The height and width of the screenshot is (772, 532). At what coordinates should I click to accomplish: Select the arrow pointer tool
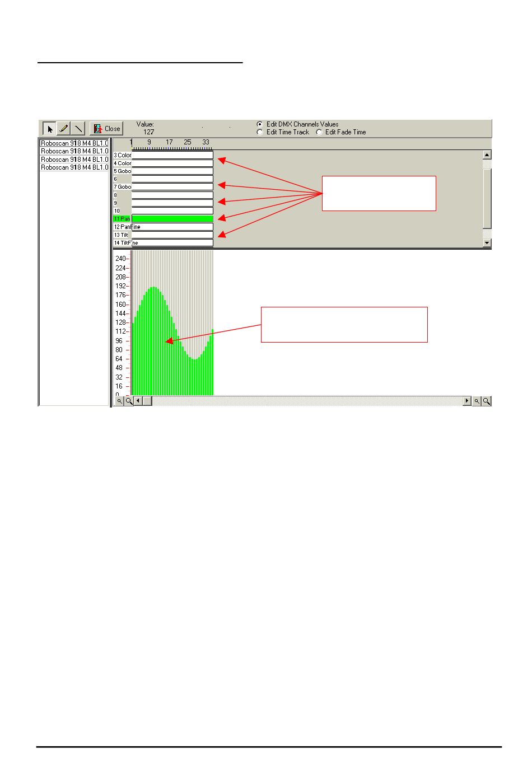pos(49,129)
